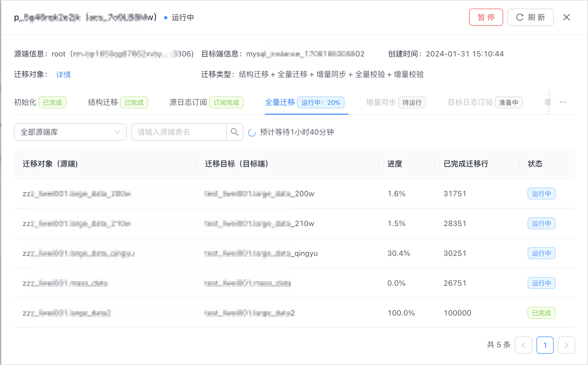Click the loading spinner beside estimated wait
The height and width of the screenshot is (365, 588).
click(252, 133)
